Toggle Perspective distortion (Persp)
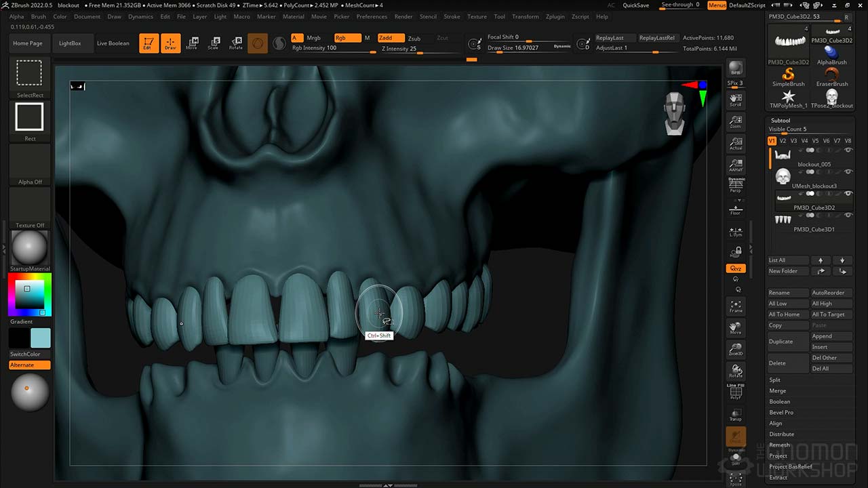Image resolution: width=868 pixels, height=488 pixels. [736, 186]
